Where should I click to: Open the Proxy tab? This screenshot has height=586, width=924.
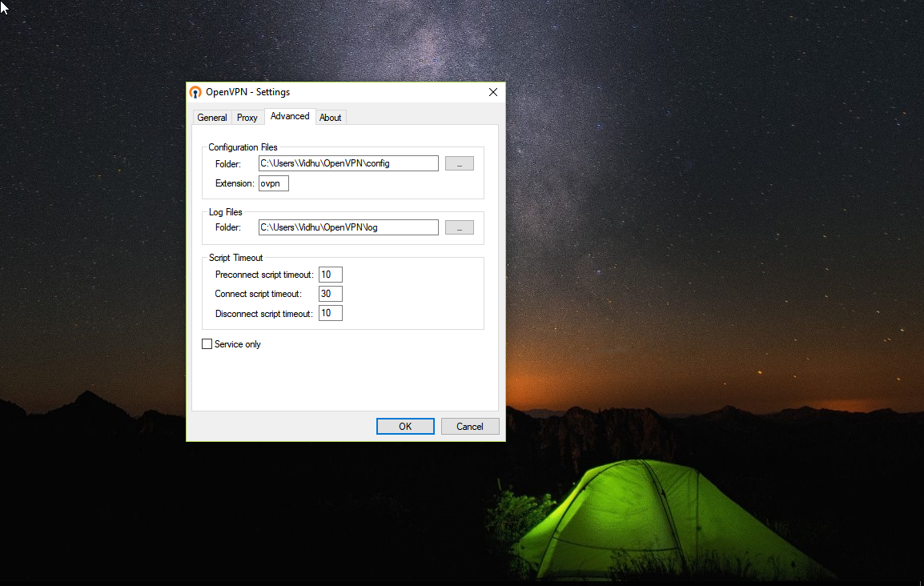(x=247, y=117)
